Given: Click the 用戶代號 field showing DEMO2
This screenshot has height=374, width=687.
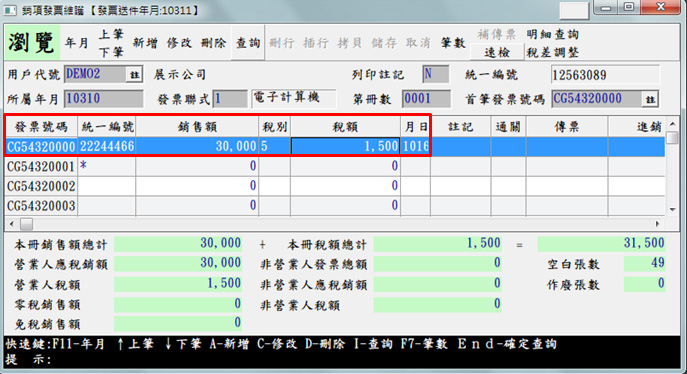Looking at the screenshot, I should click(96, 74).
